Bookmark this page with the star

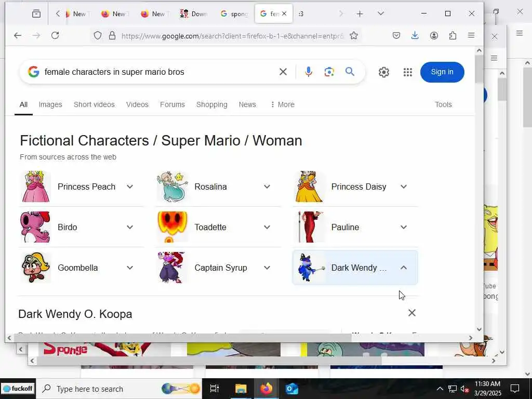353,36
